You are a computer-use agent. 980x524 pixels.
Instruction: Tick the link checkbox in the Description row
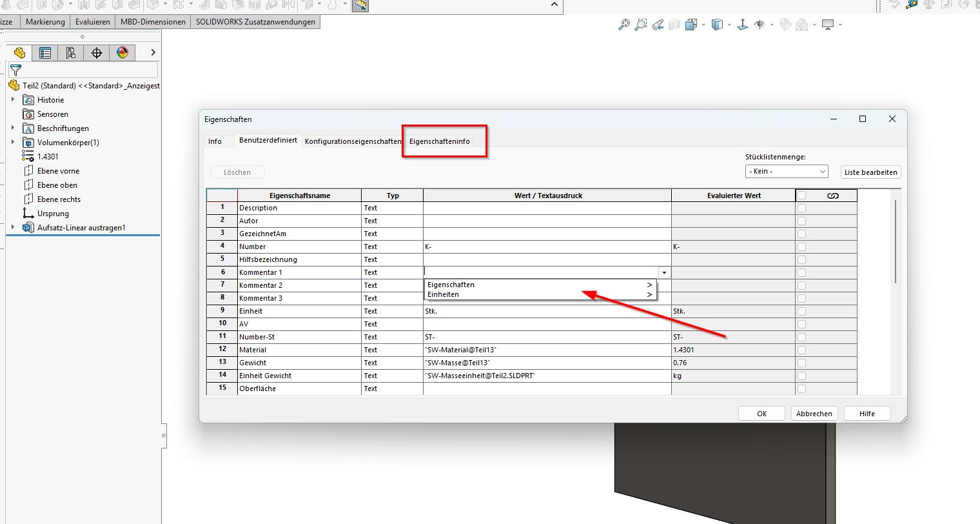(x=801, y=208)
